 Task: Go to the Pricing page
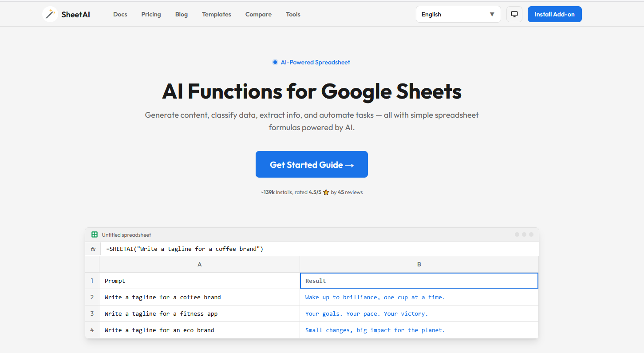(151, 14)
